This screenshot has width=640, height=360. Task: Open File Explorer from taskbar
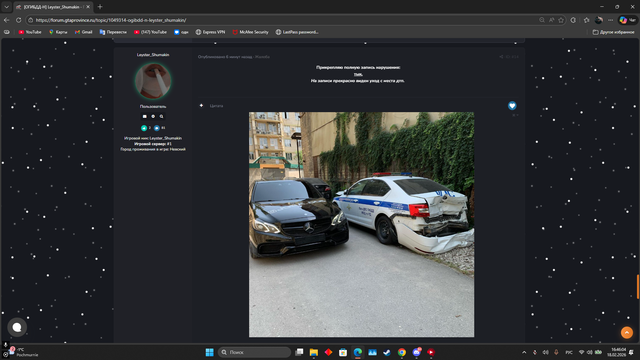point(313,352)
